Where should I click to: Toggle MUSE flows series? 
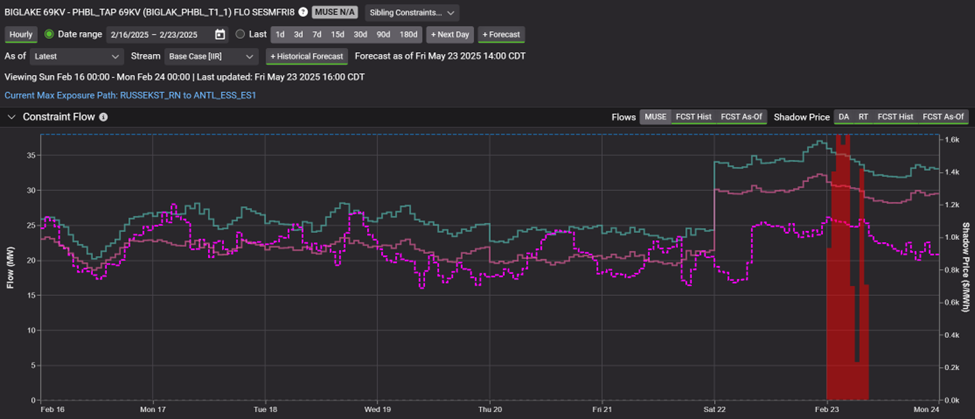(655, 117)
